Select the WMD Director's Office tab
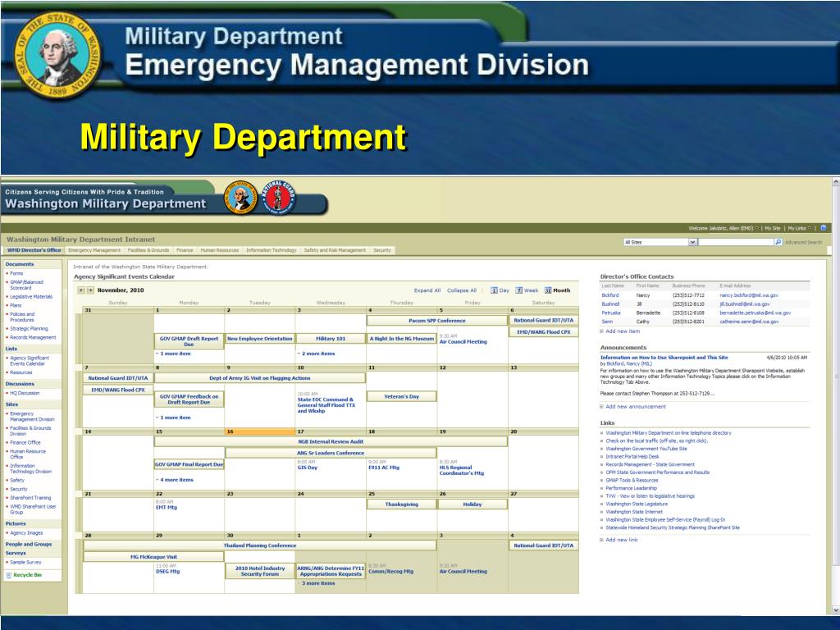Screen dimensions: 840x630 coord(34,250)
